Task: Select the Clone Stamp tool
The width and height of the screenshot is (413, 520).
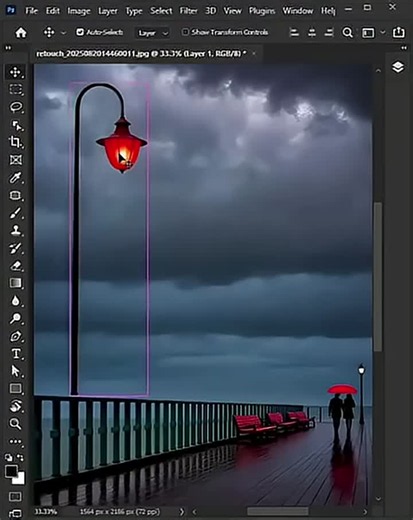Action: pos(15,230)
